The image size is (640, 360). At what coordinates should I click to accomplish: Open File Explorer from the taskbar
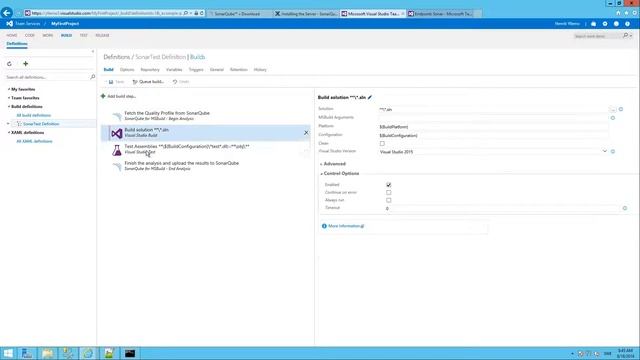coord(47,353)
